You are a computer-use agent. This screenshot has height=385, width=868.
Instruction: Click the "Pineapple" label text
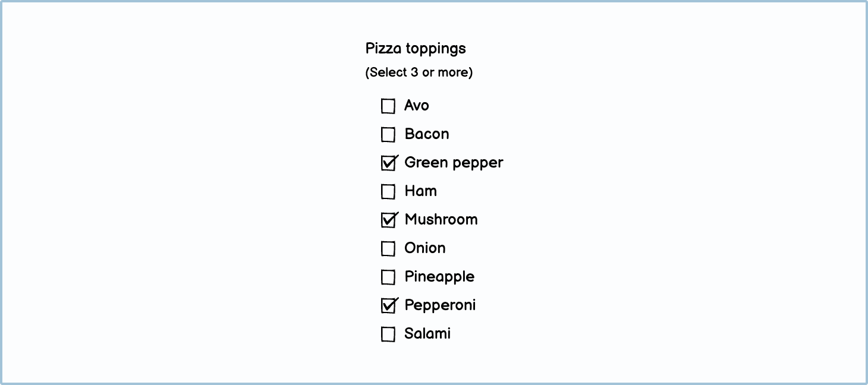click(x=439, y=277)
